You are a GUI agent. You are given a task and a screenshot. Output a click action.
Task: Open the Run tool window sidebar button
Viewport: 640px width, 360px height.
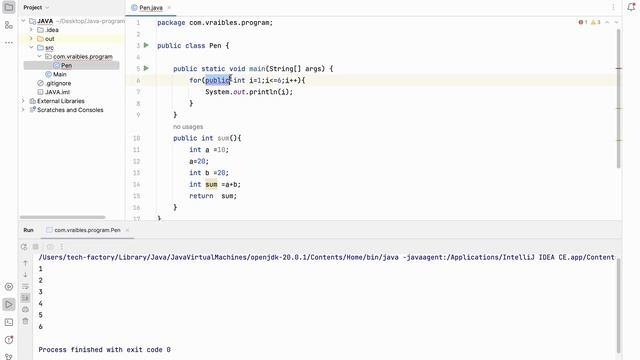coord(9,304)
